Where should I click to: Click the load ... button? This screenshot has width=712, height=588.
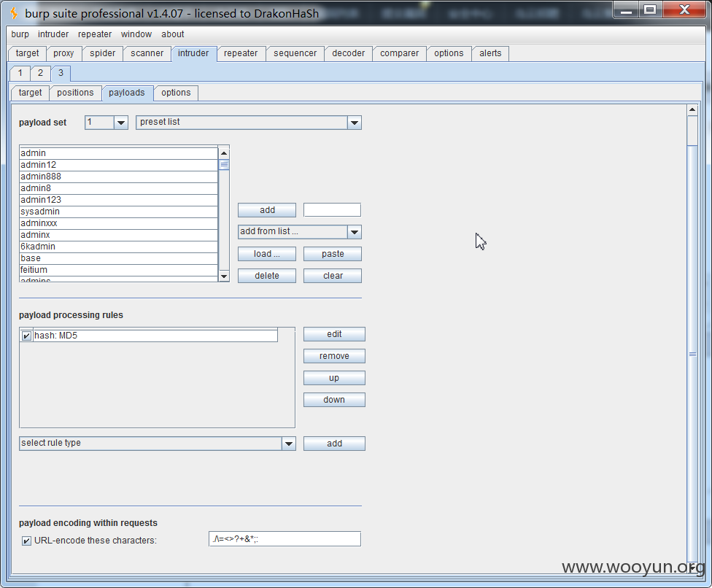click(x=267, y=254)
